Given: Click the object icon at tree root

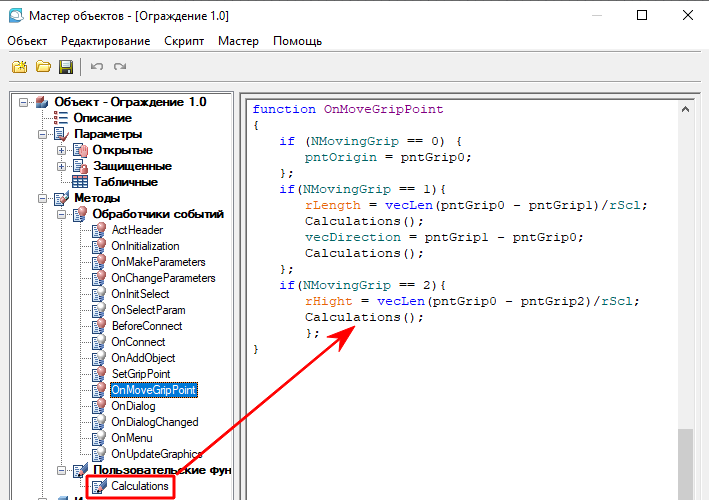Looking at the screenshot, I should pyautogui.click(x=42, y=102).
